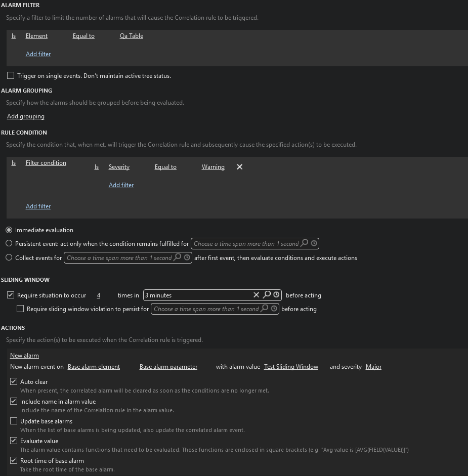Click the ACTIONS section heading
This screenshot has width=468, height=476.
coord(13,328)
